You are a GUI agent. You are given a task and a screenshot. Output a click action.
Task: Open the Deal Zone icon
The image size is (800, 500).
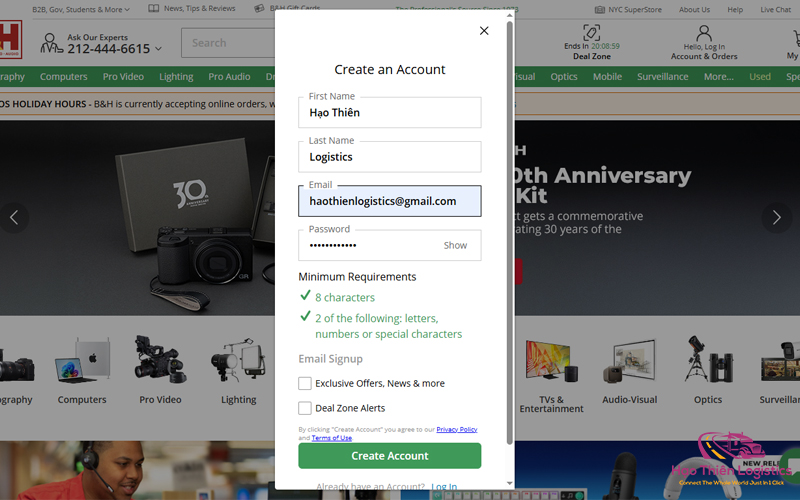[591, 32]
